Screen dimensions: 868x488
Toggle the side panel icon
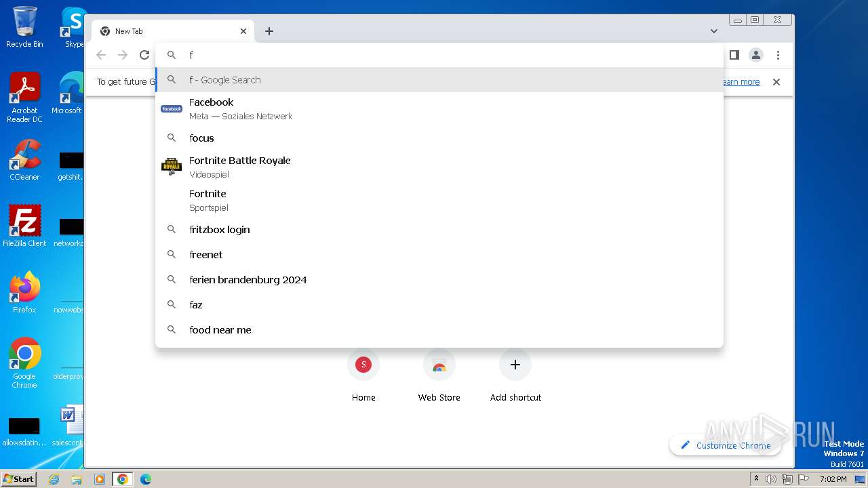click(x=734, y=55)
